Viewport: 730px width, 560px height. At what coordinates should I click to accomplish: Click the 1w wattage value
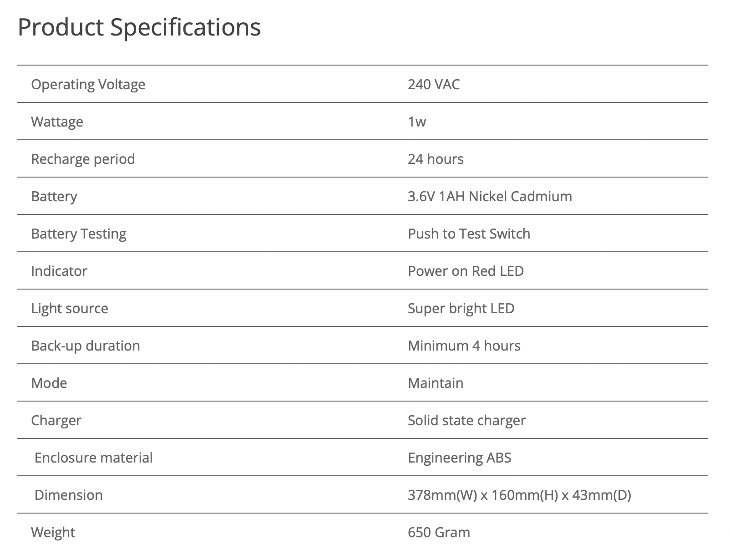point(417,122)
